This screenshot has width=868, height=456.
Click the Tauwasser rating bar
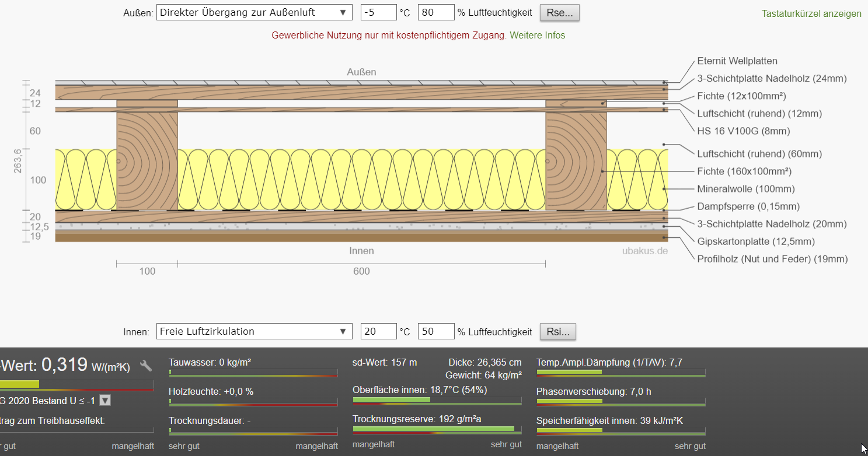pyautogui.click(x=253, y=372)
